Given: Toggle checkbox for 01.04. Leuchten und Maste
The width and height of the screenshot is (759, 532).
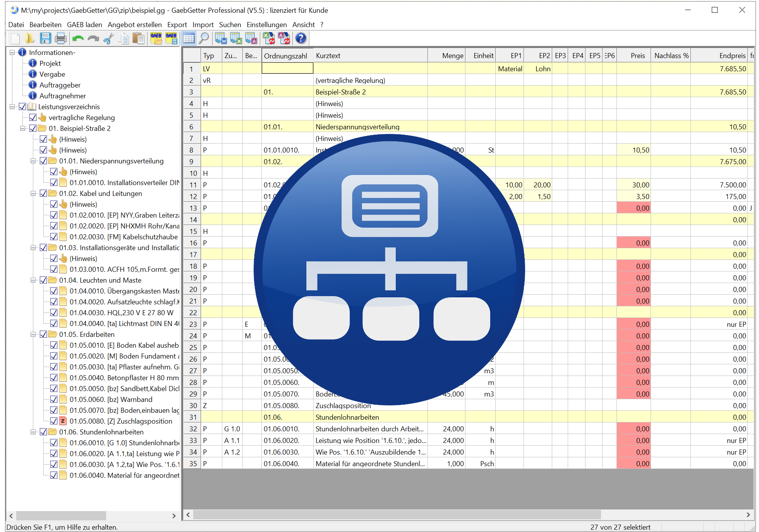Looking at the screenshot, I should coord(43,280).
